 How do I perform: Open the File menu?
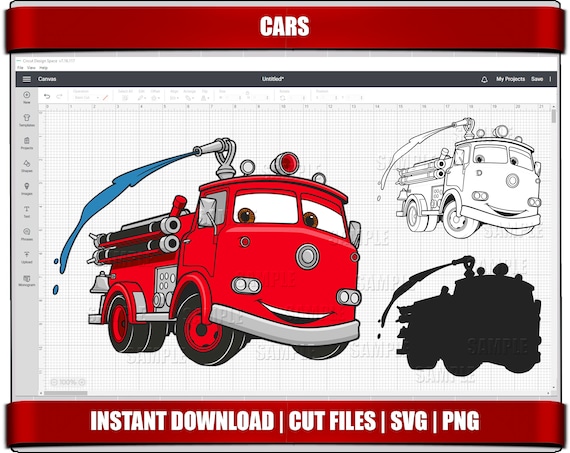click(x=20, y=68)
